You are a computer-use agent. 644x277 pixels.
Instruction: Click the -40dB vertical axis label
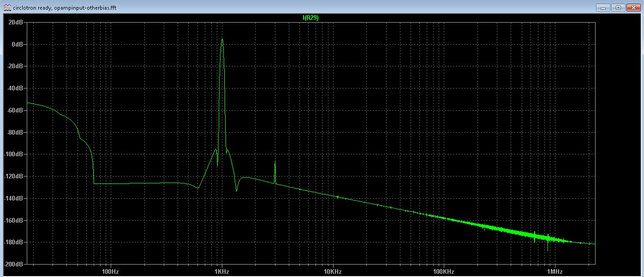pyautogui.click(x=15, y=88)
